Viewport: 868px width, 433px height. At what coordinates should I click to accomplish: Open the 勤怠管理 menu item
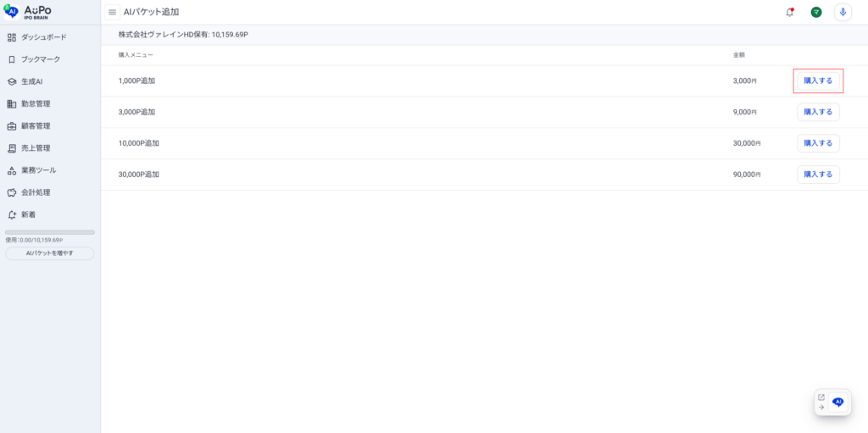coord(36,103)
